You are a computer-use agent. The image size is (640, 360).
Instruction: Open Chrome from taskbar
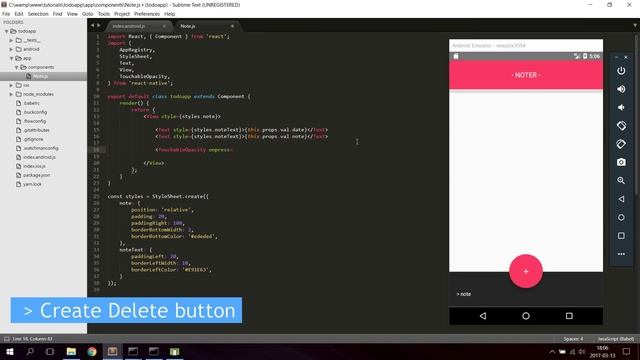(92, 351)
